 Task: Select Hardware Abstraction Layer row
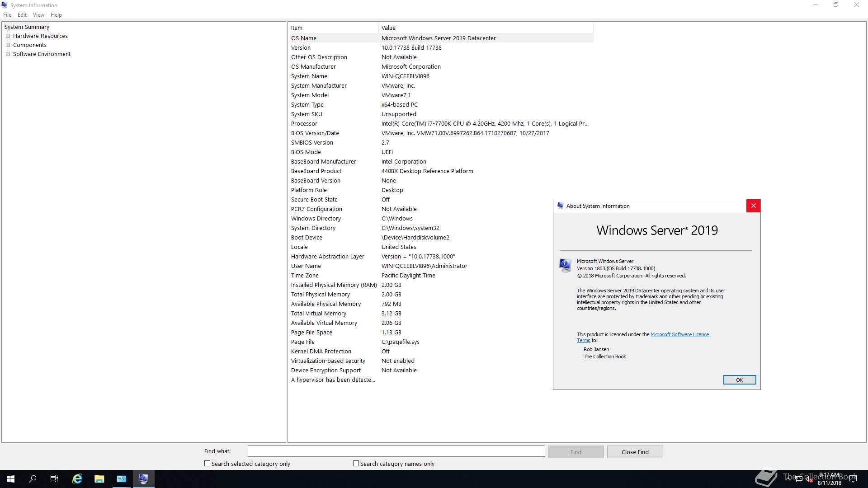tap(441, 256)
